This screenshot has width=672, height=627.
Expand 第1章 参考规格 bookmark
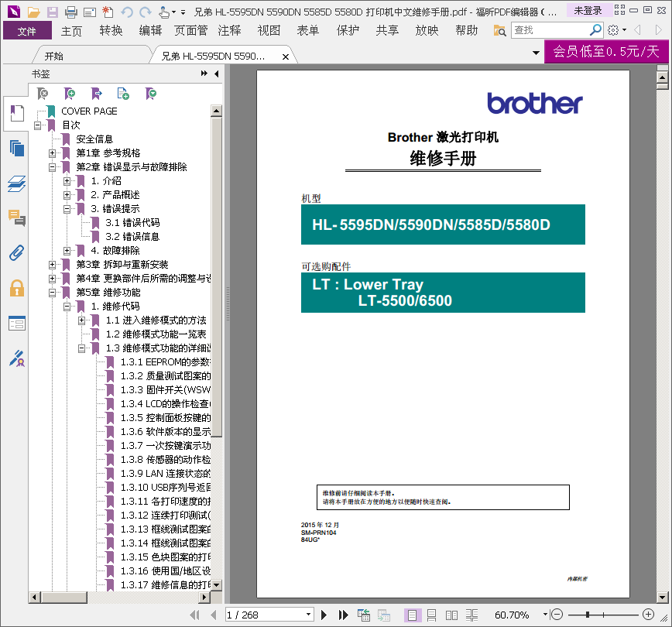coord(53,153)
